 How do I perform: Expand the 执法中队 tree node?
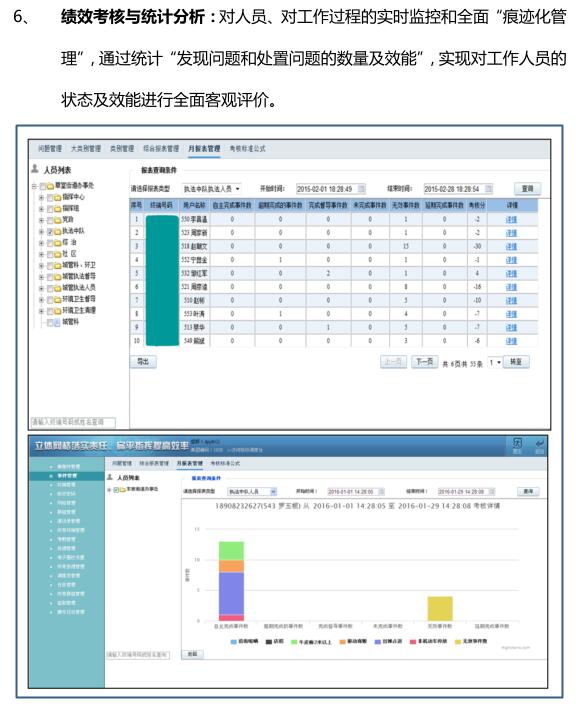[x=41, y=232]
